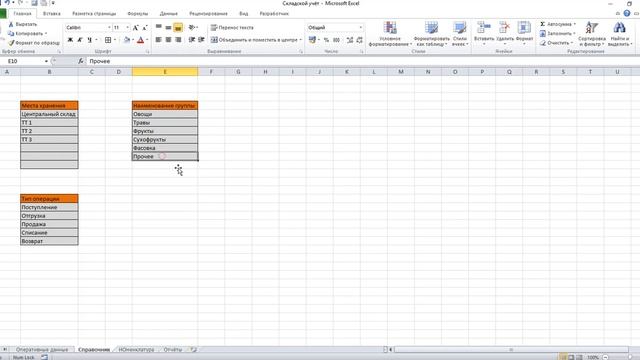Open the Format (Формат) cells menu
Image resolution: width=640 pixels, height=360 pixels.
pos(524,33)
